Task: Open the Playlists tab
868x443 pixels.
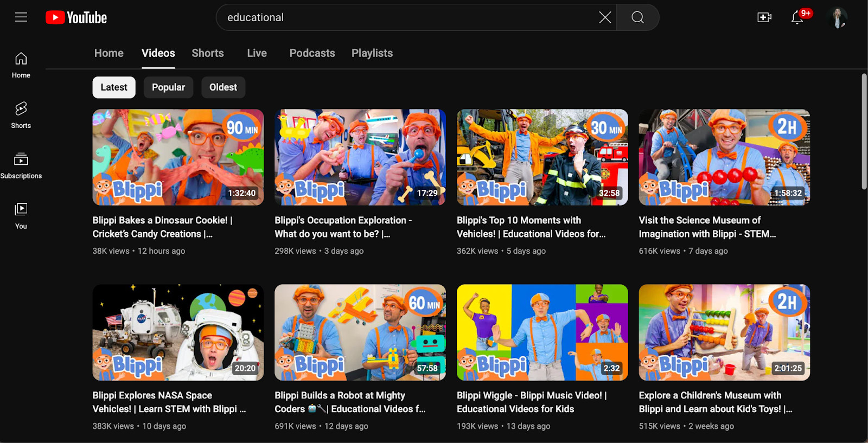Action: (x=372, y=53)
